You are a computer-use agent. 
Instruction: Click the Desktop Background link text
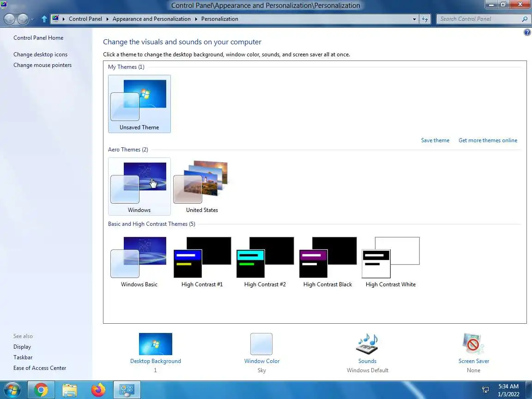point(155,361)
